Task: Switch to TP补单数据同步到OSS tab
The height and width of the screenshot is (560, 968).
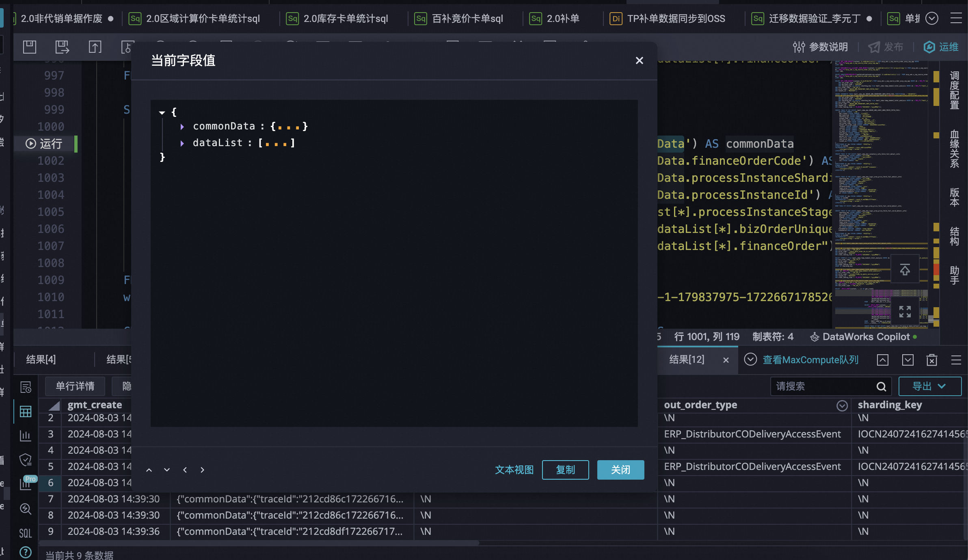Action: (668, 19)
